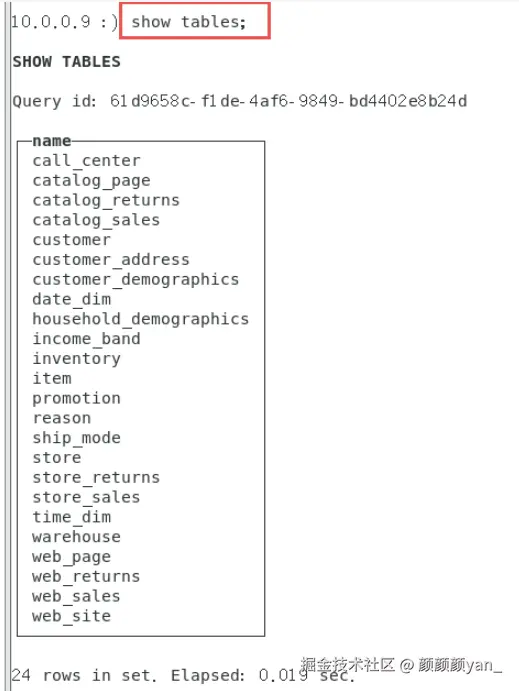Click the 'show tables;' command text

(x=189, y=22)
